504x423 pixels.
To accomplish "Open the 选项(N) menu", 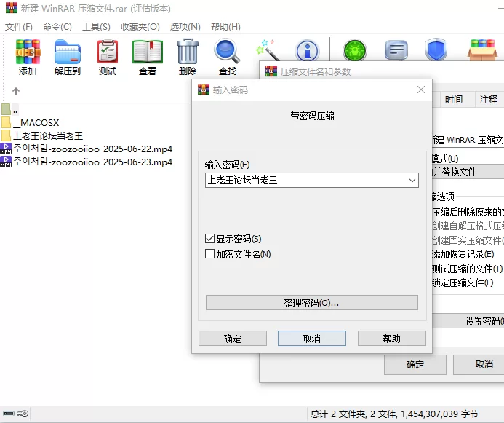I will point(185,27).
